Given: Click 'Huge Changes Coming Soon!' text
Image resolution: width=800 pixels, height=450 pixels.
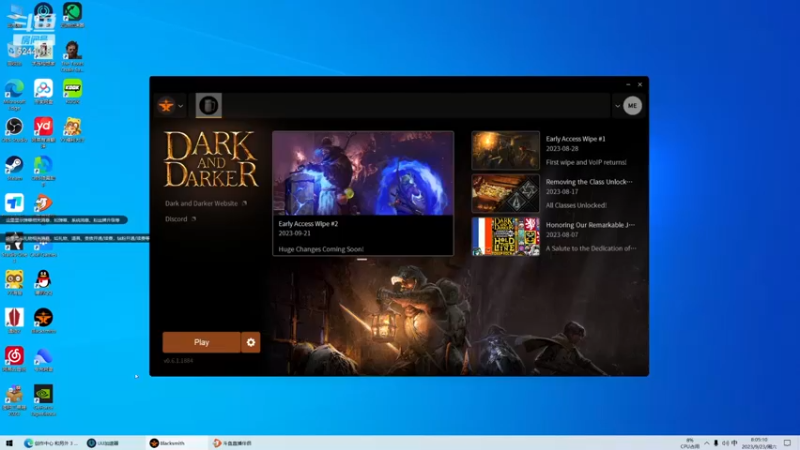Looking at the screenshot, I should coord(321,249).
